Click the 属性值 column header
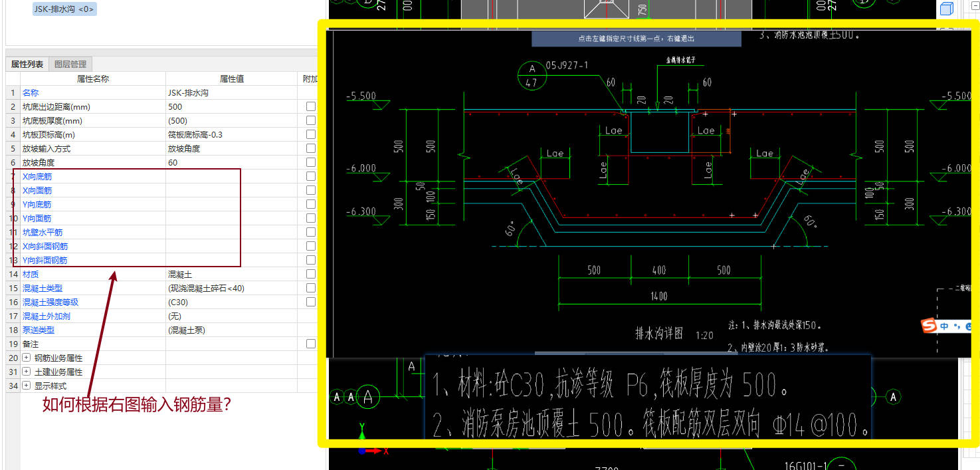The height and width of the screenshot is (470, 980). pyautogui.click(x=232, y=78)
